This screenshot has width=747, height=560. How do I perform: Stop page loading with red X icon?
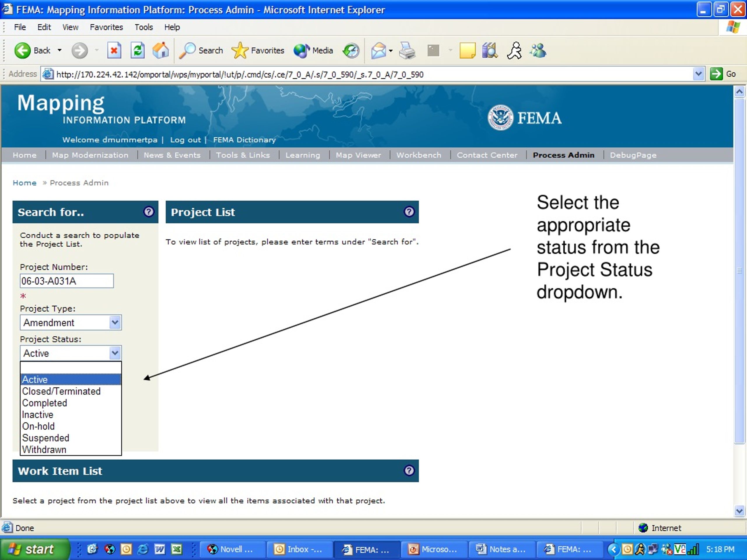click(114, 51)
